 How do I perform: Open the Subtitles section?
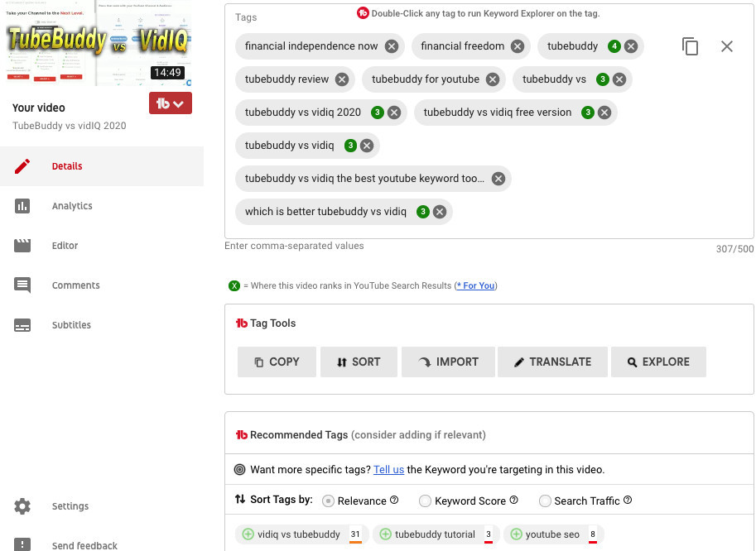(102, 325)
